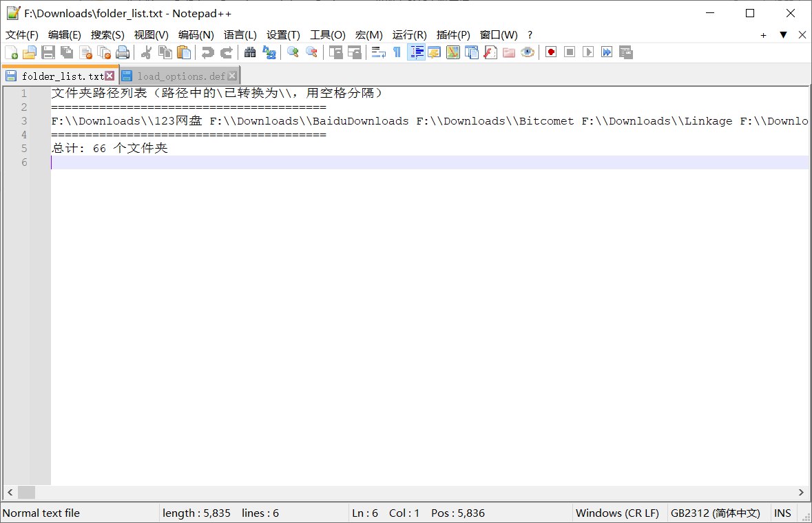Open Windows (CR LF) line ending selector
812x523 pixels.
pos(617,513)
